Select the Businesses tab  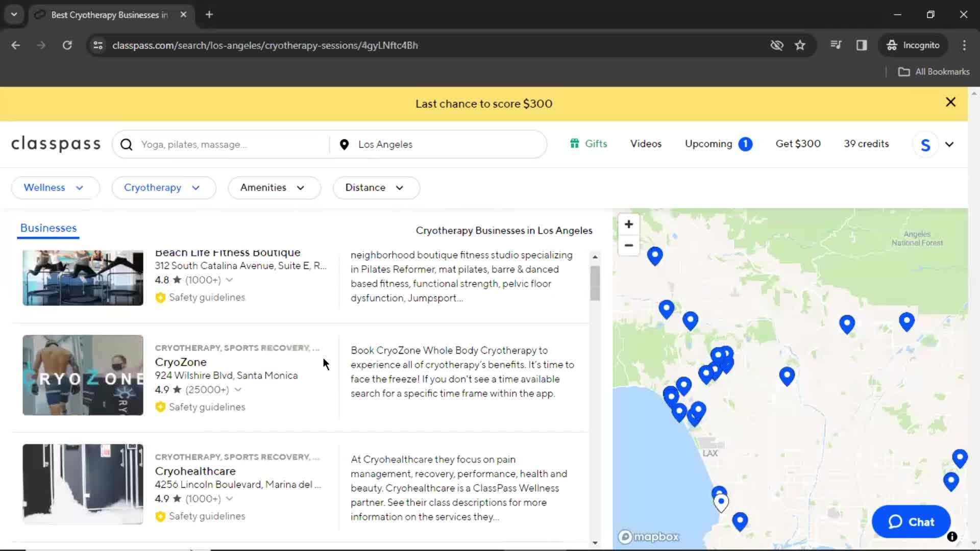48,228
